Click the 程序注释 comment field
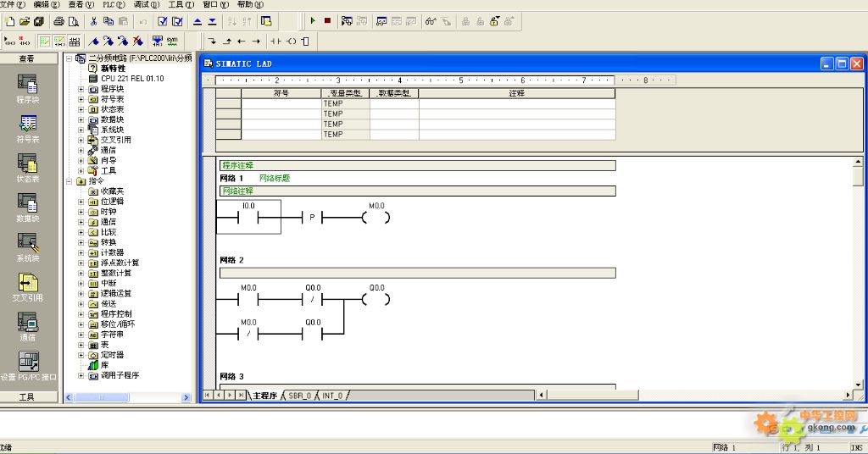Image resolution: width=868 pixels, height=454 pixels. [417, 165]
